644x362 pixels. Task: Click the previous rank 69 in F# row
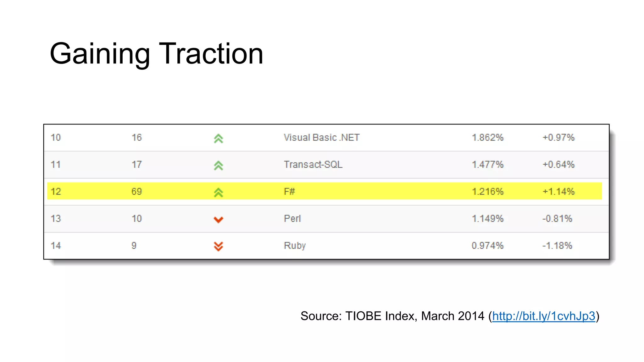click(x=136, y=191)
